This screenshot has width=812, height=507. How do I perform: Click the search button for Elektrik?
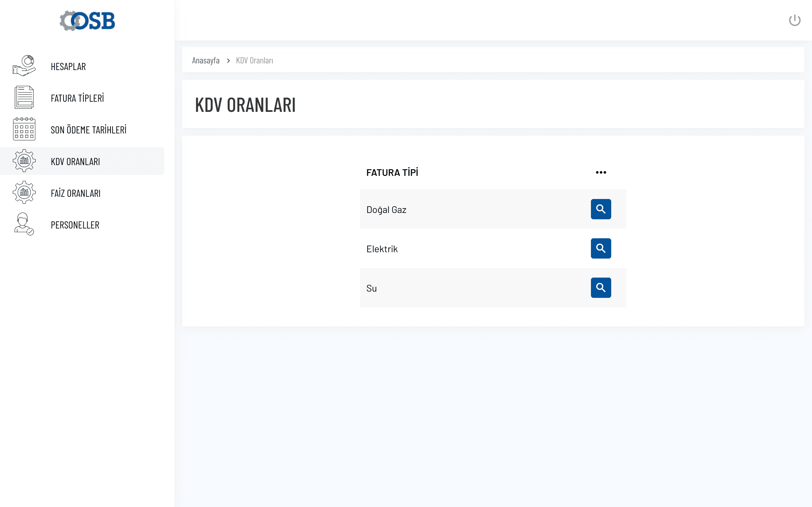601,248
